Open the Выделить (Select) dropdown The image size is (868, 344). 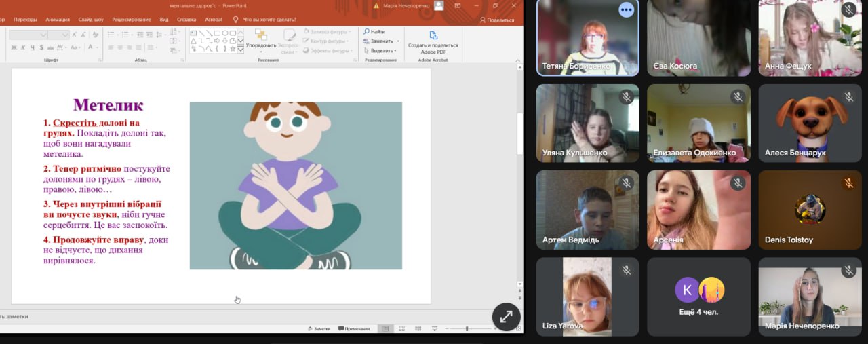tap(382, 50)
